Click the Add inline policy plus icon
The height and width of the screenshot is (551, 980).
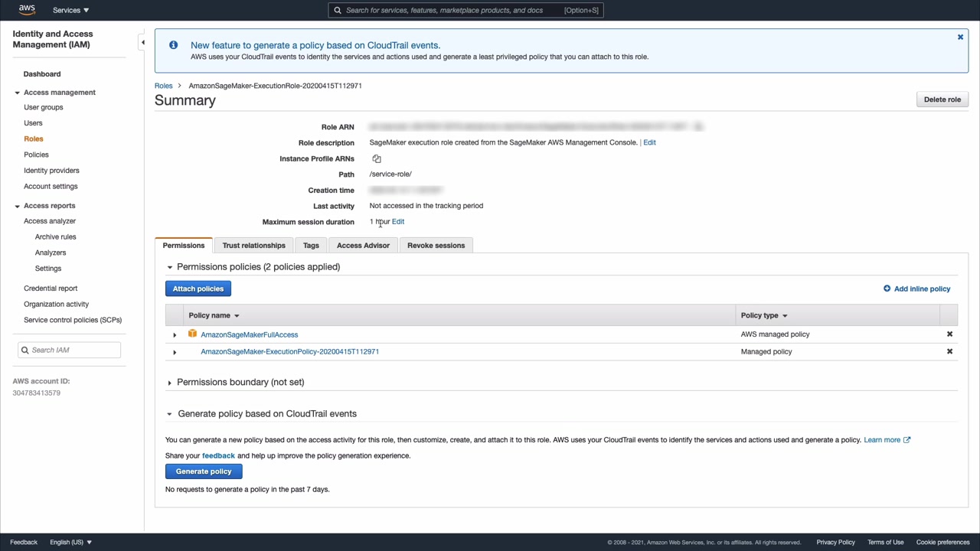coord(887,289)
